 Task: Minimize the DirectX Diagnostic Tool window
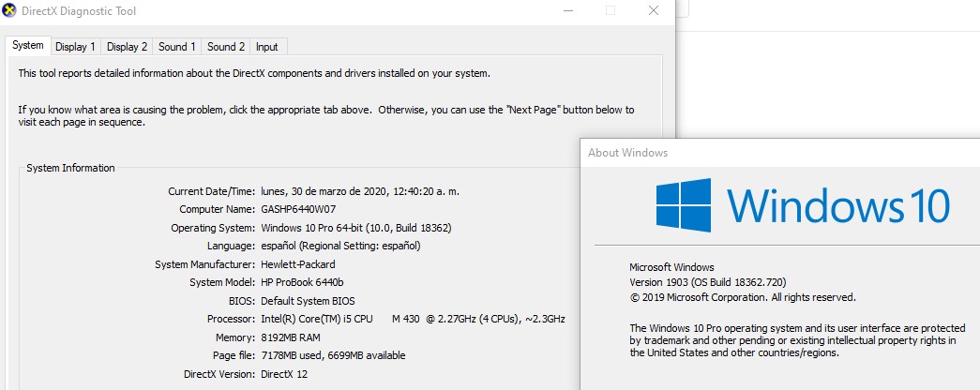[567, 10]
